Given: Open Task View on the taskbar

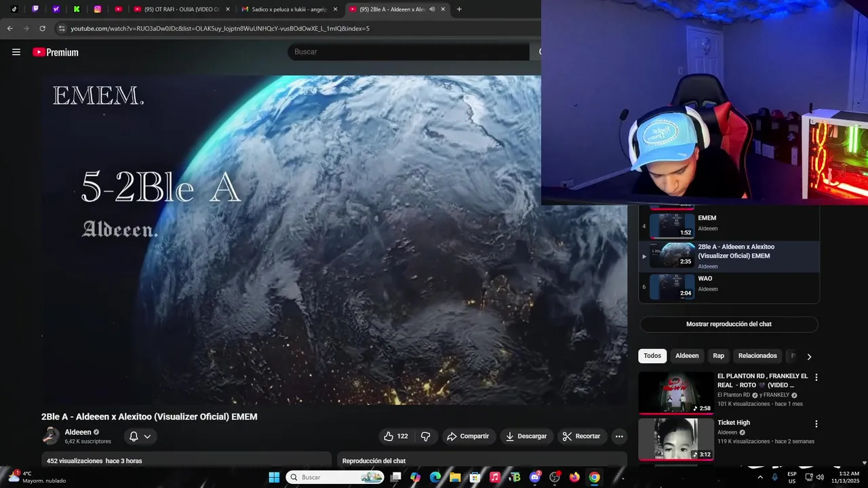Looking at the screenshot, I should [395, 477].
